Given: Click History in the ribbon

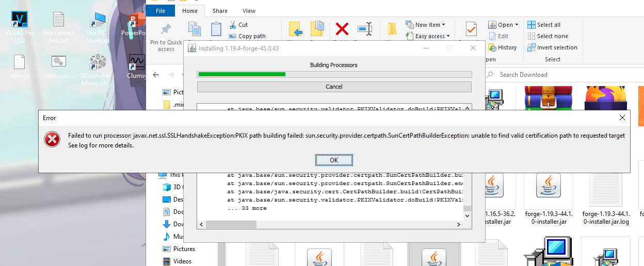Looking at the screenshot, I should (502, 47).
